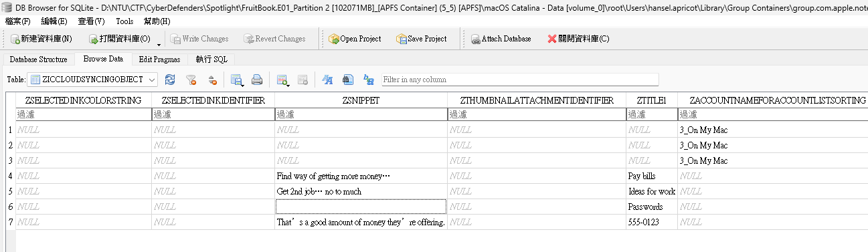Click Close Database red X button
The image size is (868, 252).
click(578, 39)
